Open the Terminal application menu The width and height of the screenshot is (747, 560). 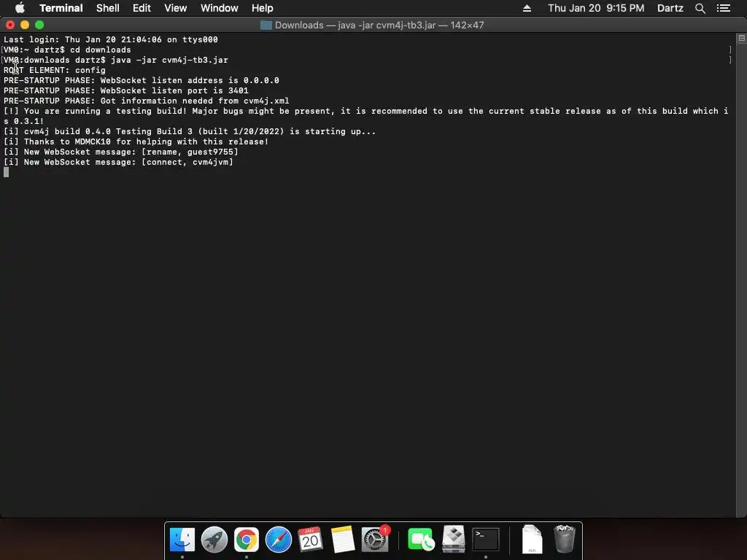pos(61,8)
